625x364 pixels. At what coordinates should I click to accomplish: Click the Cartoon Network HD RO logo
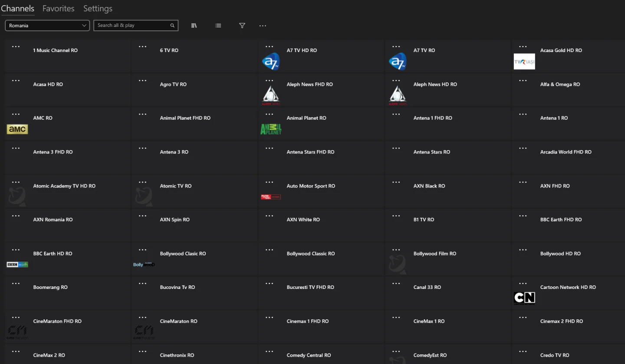[524, 298]
